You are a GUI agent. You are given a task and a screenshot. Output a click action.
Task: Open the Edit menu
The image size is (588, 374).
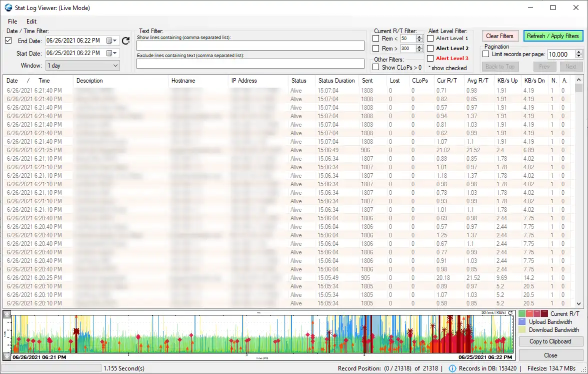(31, 22)
